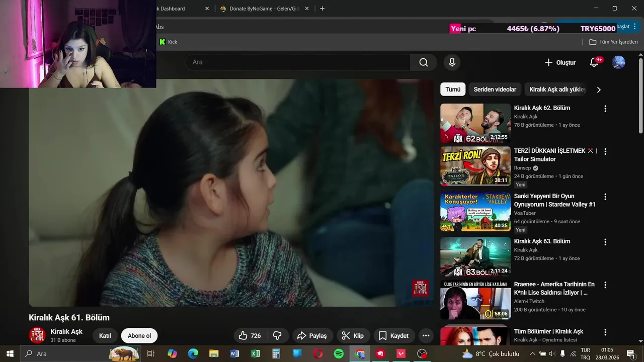Open the account avatar menu
The height and width of the screenshot is (362, 644).
point(618,62)
